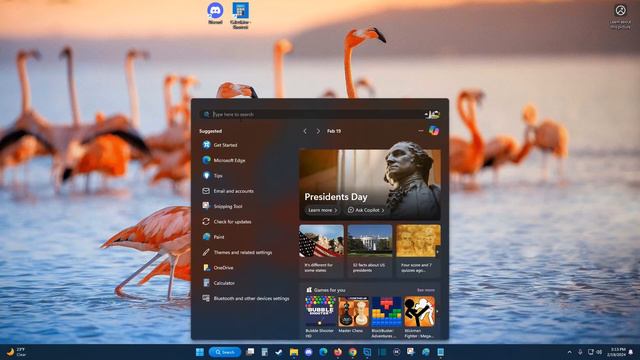
Task: Open Calculator from the Suggested list
Action: [218, 283]
